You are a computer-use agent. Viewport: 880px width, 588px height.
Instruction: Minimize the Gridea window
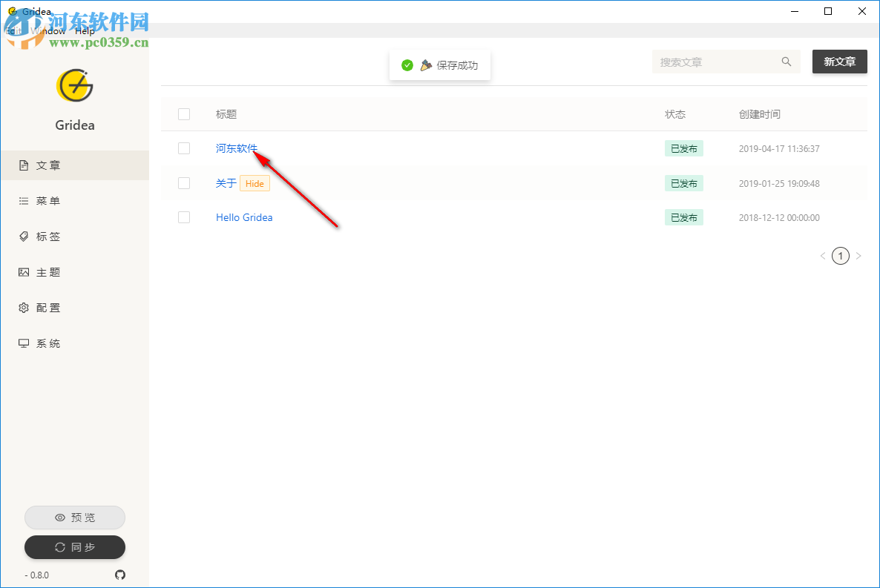tap(795, 11)
